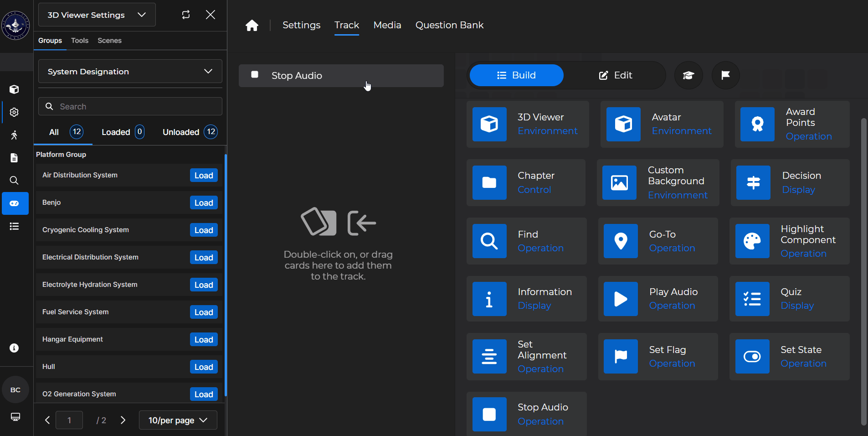This screenshot has width=868, height=436.
Task: Open the document icon in sidebar
Action: tap(14, 158)
